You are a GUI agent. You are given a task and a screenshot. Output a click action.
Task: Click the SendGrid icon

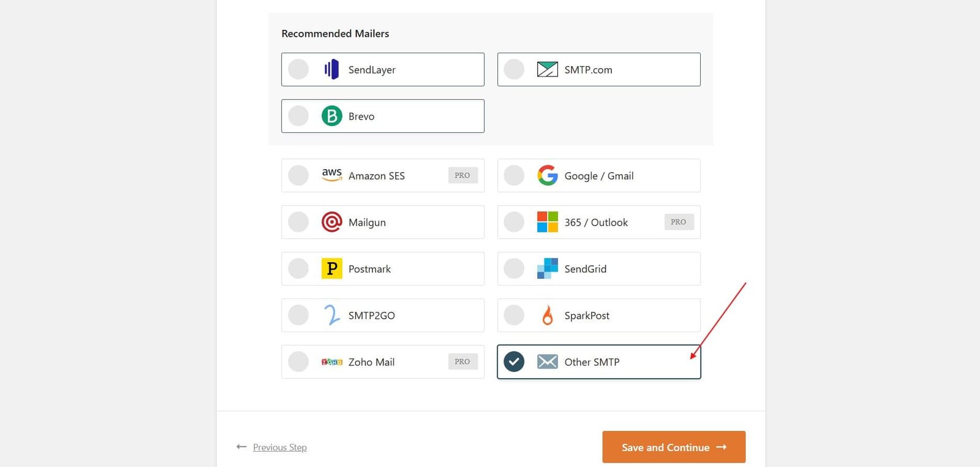(546, 268)
